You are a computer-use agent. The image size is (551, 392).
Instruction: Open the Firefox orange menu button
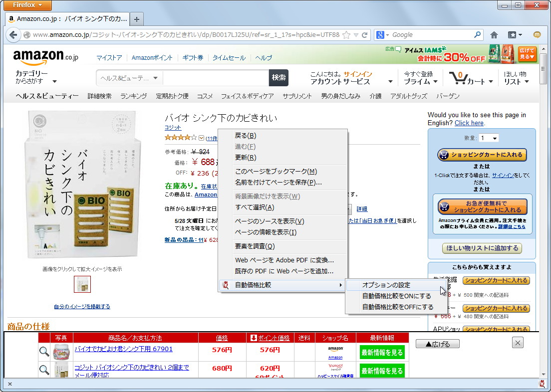pos(27,5)
